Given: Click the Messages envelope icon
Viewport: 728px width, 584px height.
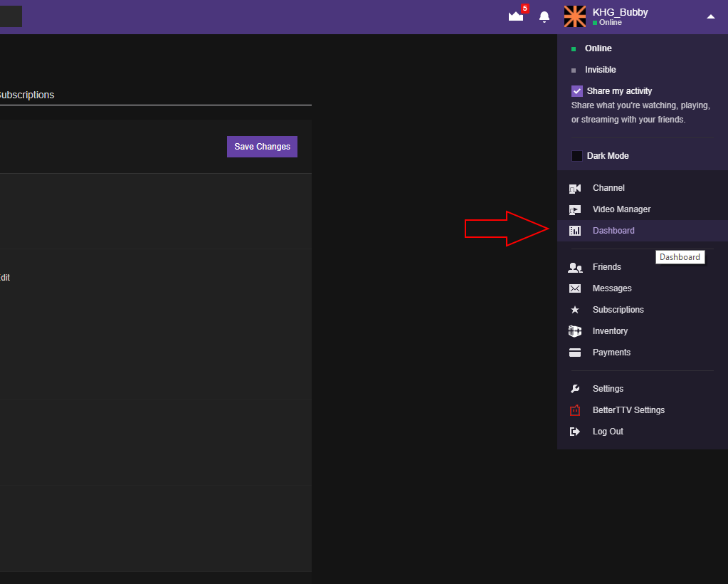Looking at the screenshot, I should pyautogui.click(x=575, y=288).
